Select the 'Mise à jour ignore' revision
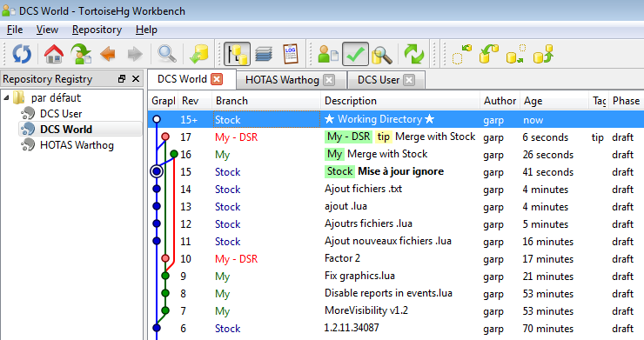 396,171
